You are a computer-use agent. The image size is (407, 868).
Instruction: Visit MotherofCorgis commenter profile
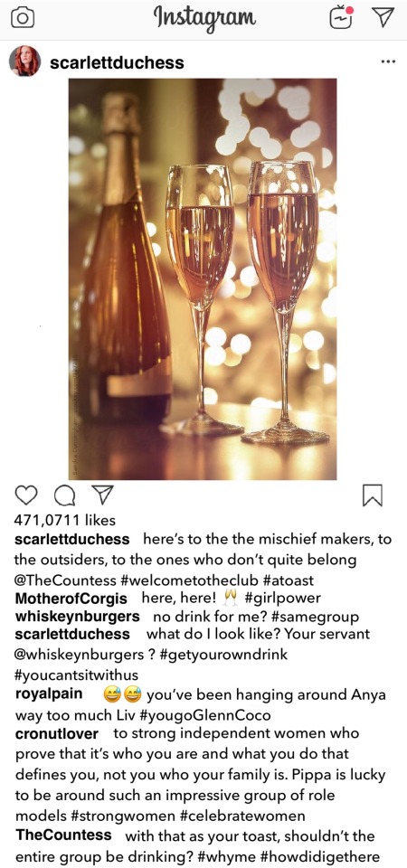coord(71,599)
